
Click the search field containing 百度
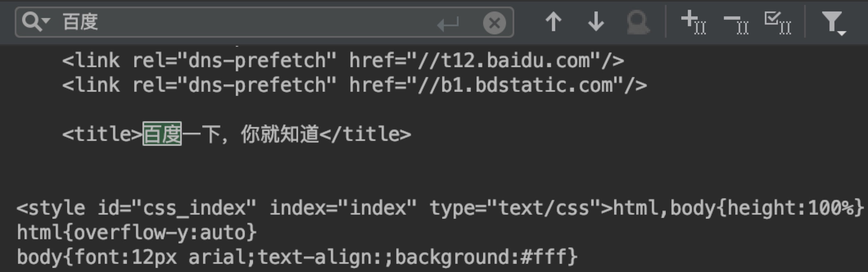pyautogui.click(x=246, y=22)
